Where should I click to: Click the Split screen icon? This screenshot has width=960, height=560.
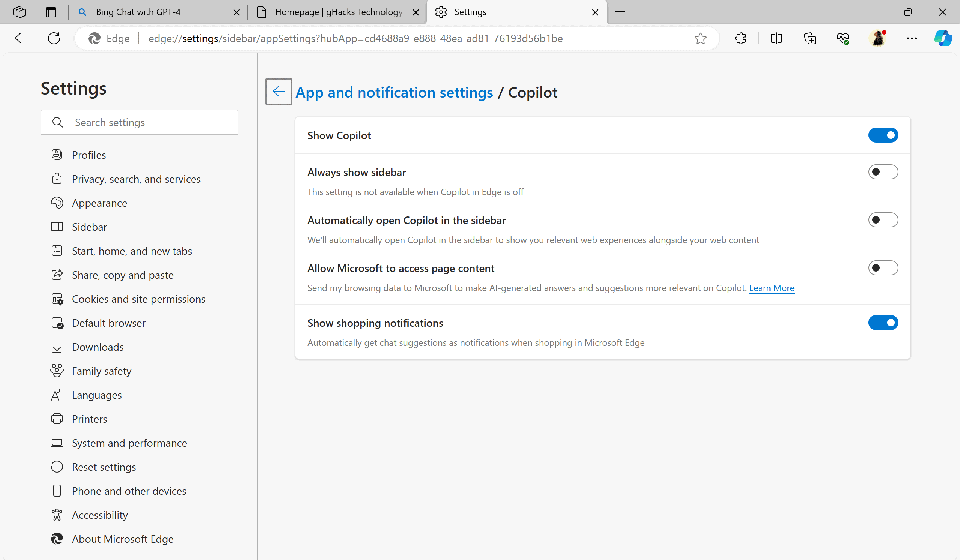pyautogui.click(x=777, y=38)
